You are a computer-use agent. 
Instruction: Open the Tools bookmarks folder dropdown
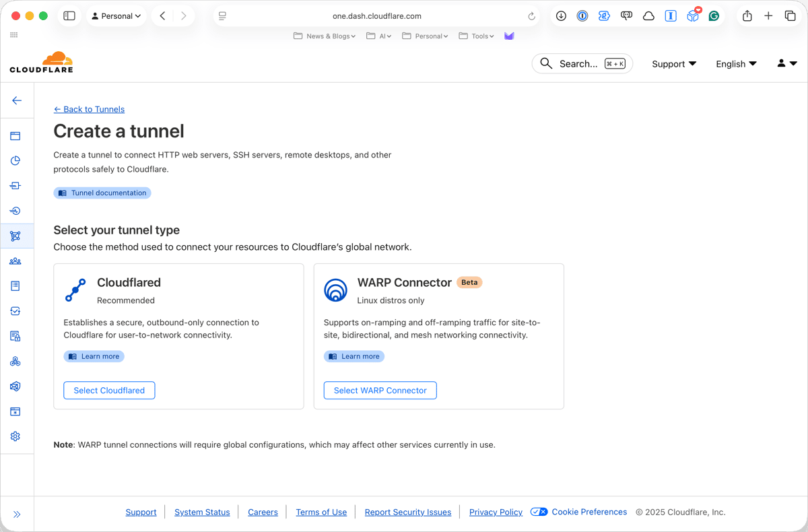pos(476,36)
